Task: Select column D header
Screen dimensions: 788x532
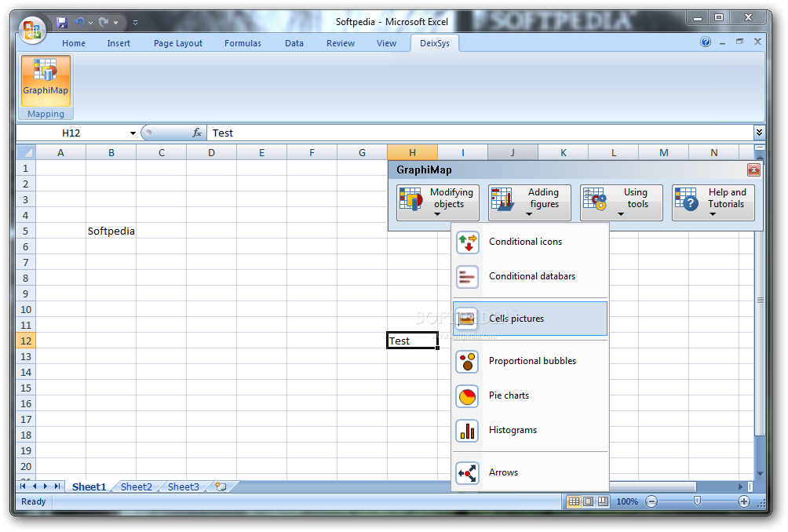Action: (x=212, y=152)
